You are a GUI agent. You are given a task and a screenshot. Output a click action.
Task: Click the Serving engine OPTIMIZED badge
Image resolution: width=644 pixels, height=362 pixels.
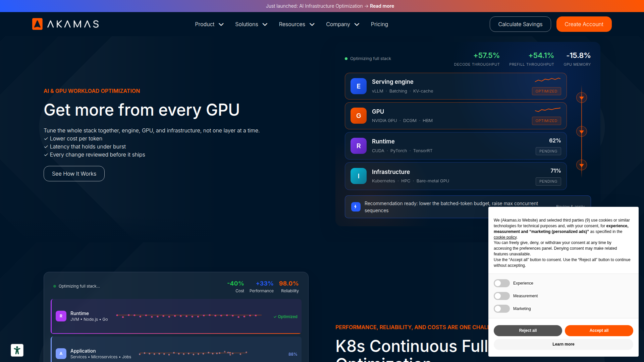[x=546, y=91]
